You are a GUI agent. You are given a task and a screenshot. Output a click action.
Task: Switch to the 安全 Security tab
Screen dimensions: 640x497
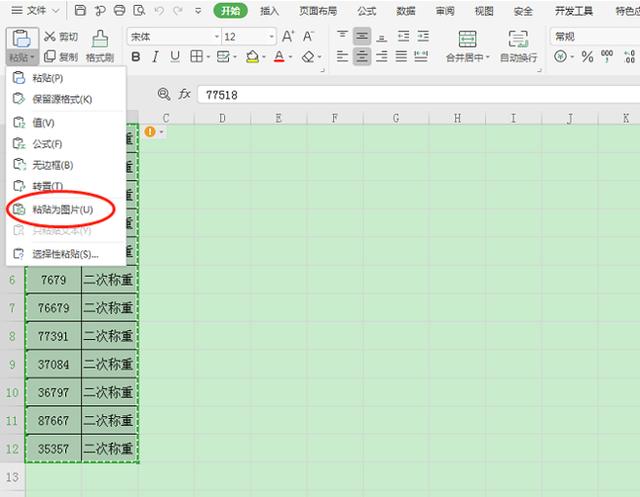[523, 11]
